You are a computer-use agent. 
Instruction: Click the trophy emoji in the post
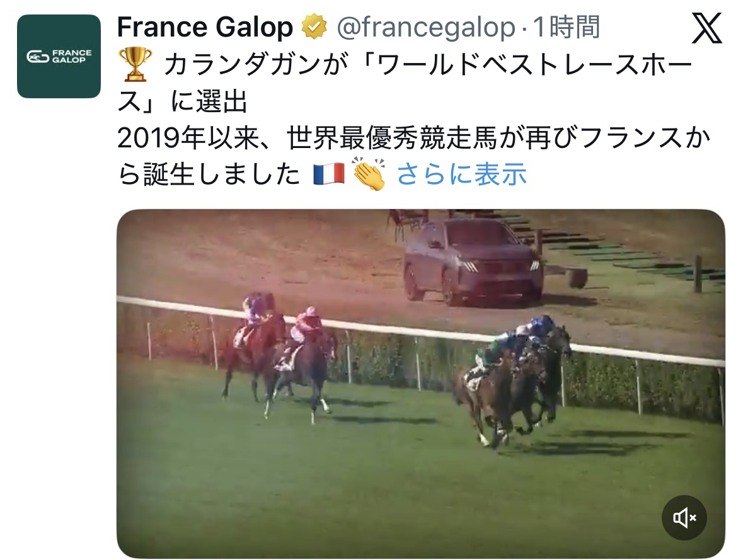coord(135,64)
